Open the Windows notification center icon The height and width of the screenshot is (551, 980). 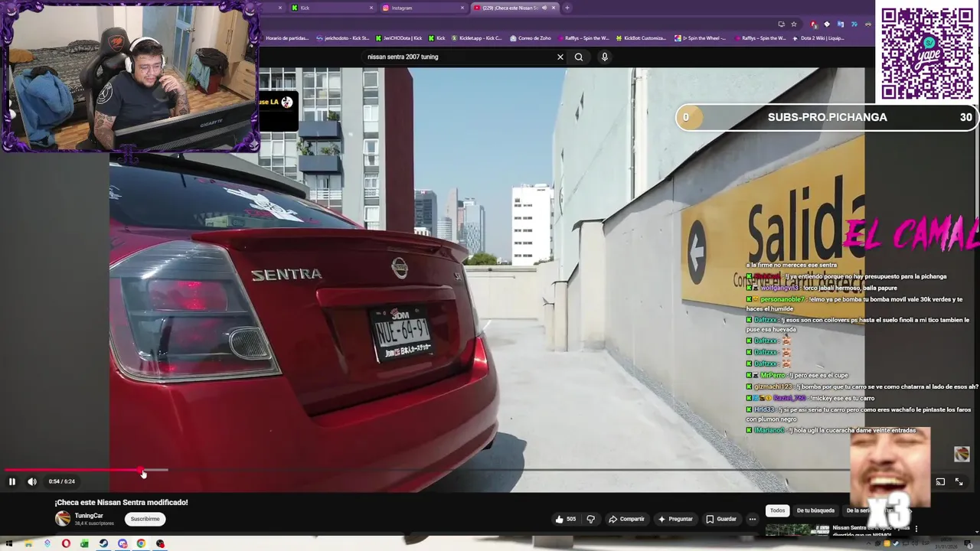click(x=969, y=543)
